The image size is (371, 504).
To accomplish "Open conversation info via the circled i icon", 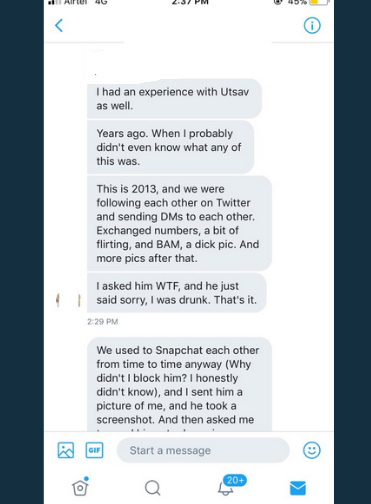I will tap(312, 25).
